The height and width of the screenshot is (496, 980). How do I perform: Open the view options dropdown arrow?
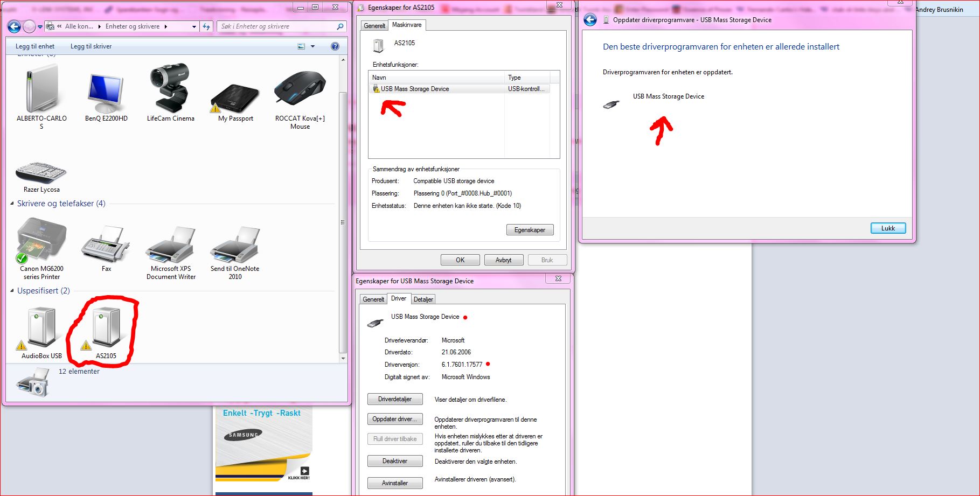[312, 46]
